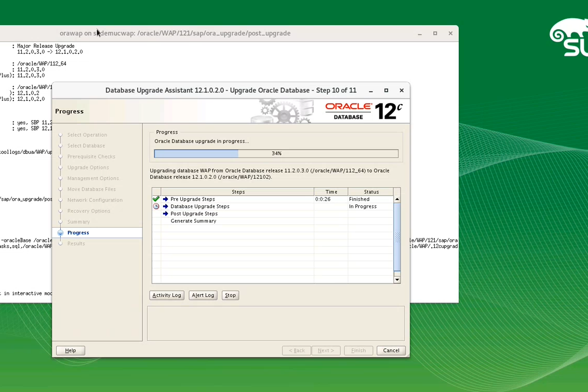Viewport: 588px width, 392px height.
Task: Close the Database Upgrade Assistant window
Action: click(402, 90)
